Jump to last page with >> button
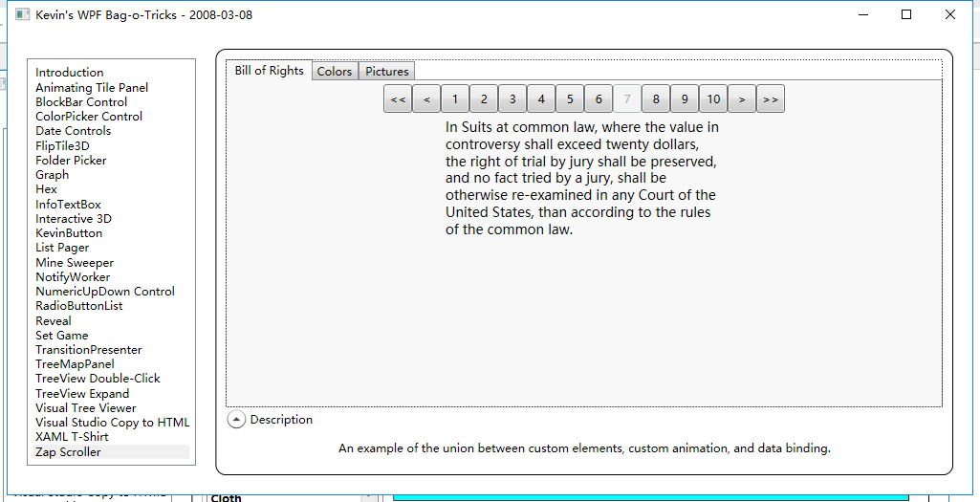 tap(771, 99)
